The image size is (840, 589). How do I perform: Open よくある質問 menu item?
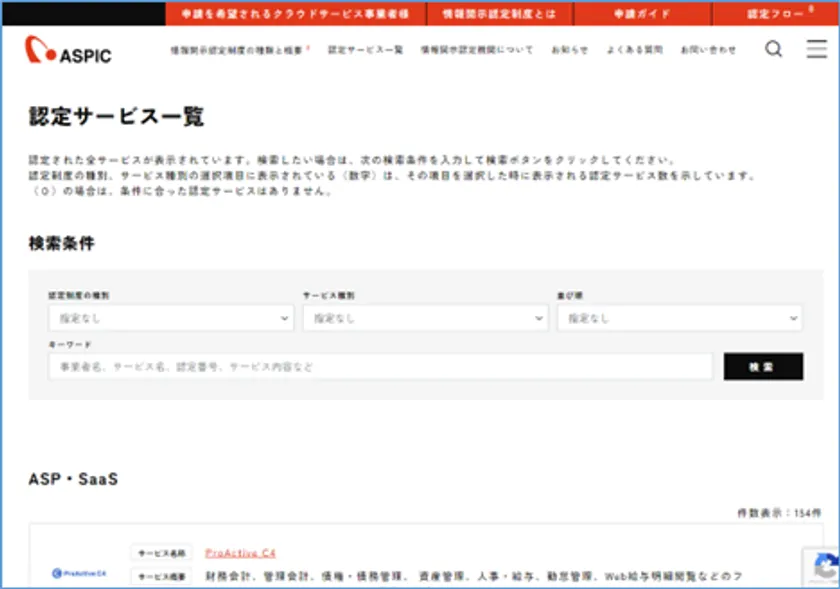pos(634,50)
